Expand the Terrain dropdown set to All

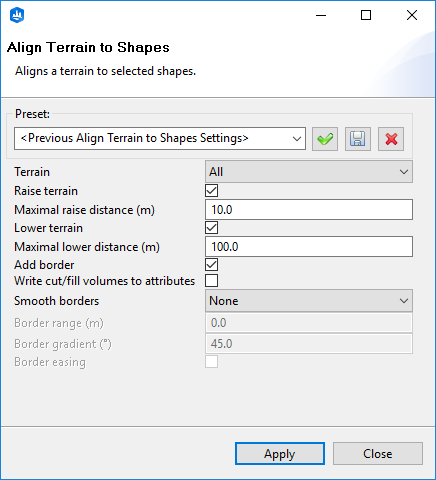pyautogui.click(x=309, y=172)
